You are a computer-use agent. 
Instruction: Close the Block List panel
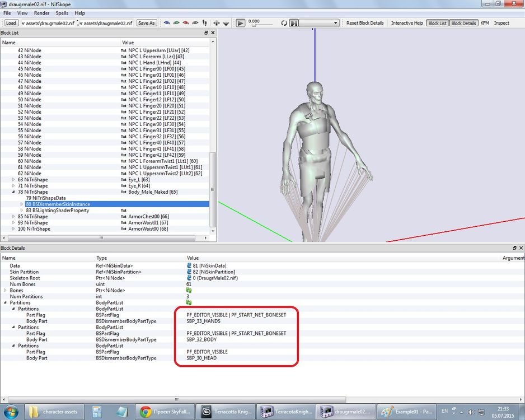[213, 32]
